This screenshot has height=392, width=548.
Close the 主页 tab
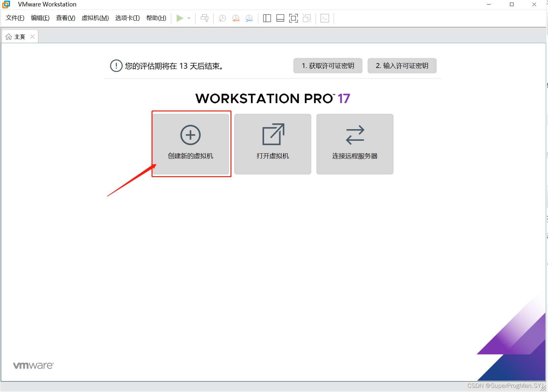click(32, 37)
